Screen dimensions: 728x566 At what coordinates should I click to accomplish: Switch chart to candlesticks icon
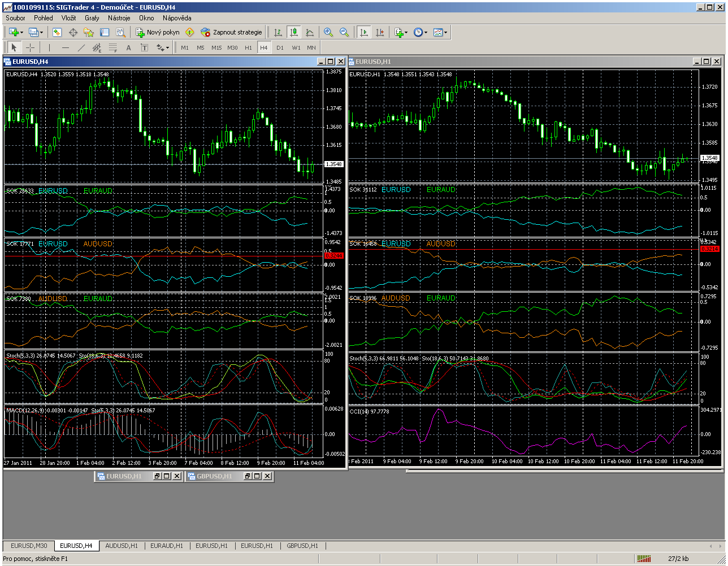[293, 32]
